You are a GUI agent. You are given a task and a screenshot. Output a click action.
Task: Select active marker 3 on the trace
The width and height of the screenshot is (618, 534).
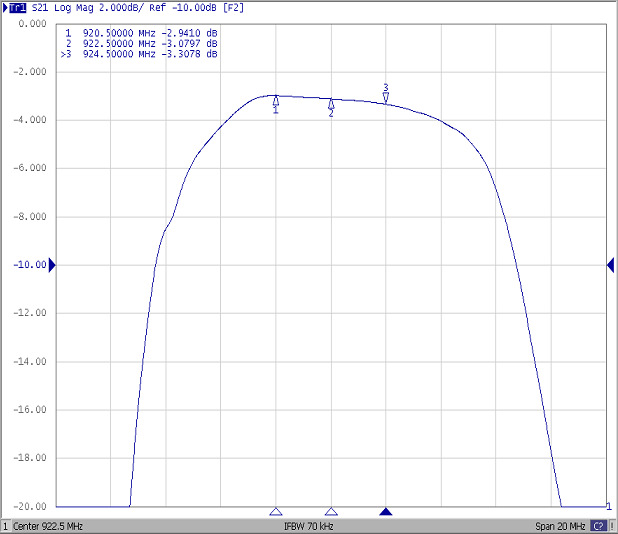[386, 97]
